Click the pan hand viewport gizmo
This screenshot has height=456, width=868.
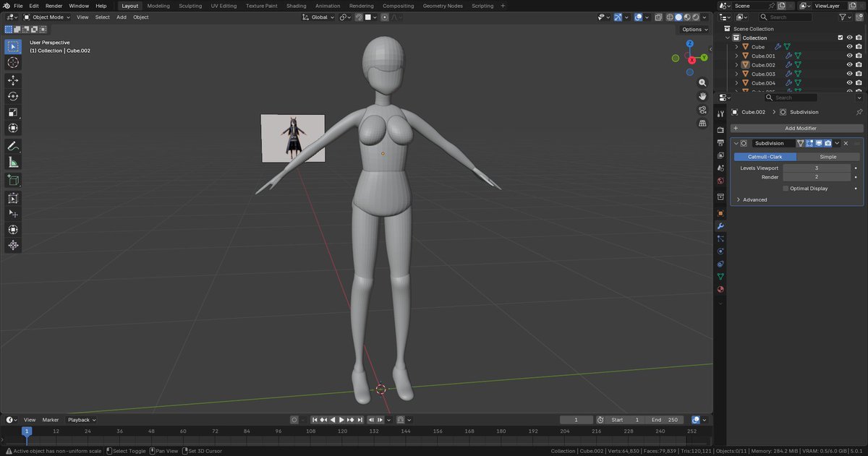(x=702, y=96)
